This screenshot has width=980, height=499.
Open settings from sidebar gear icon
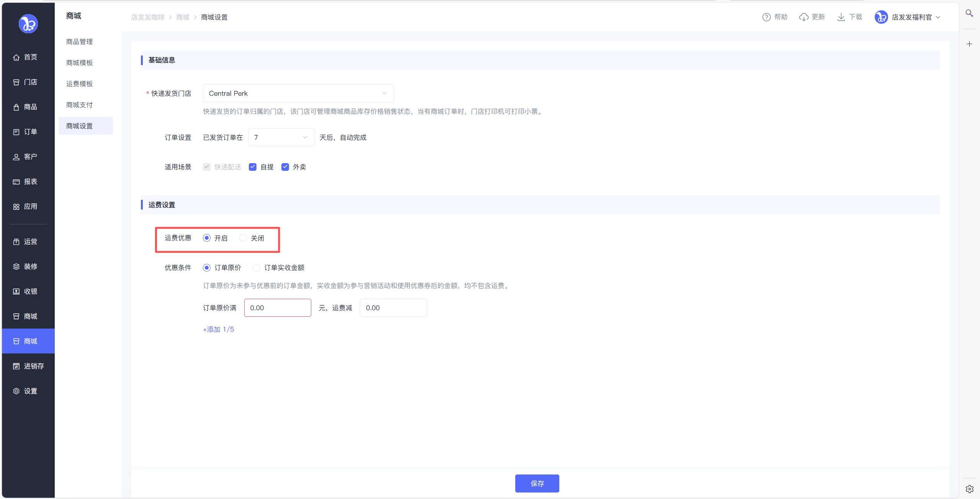tap(16, 391)
